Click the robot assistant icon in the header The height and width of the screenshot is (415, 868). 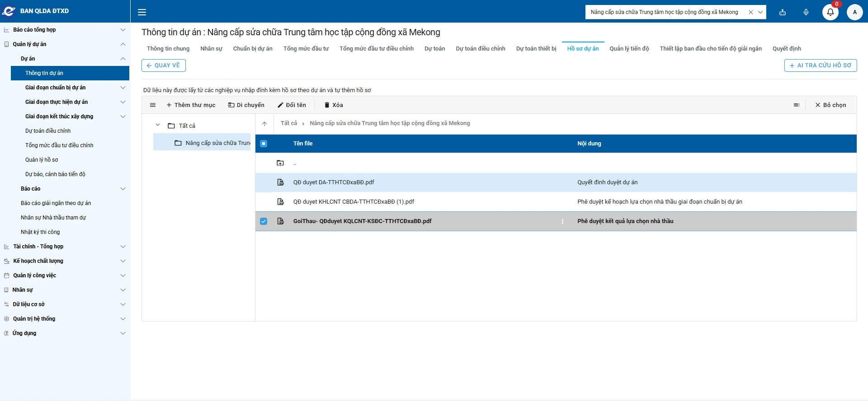coord(783,12)
